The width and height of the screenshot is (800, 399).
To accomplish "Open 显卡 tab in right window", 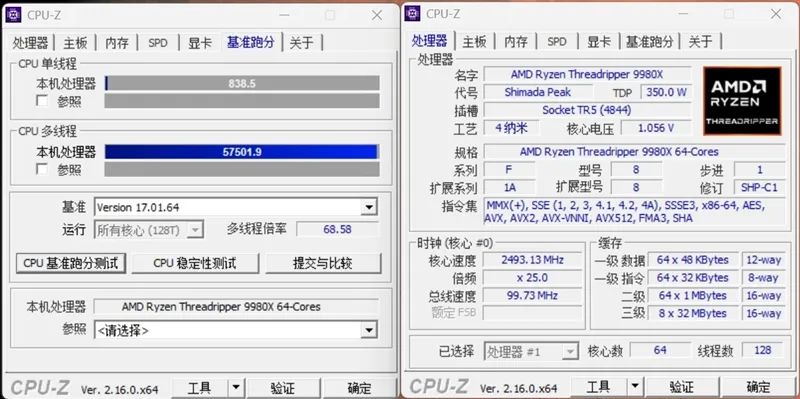I will click(598, 41).
